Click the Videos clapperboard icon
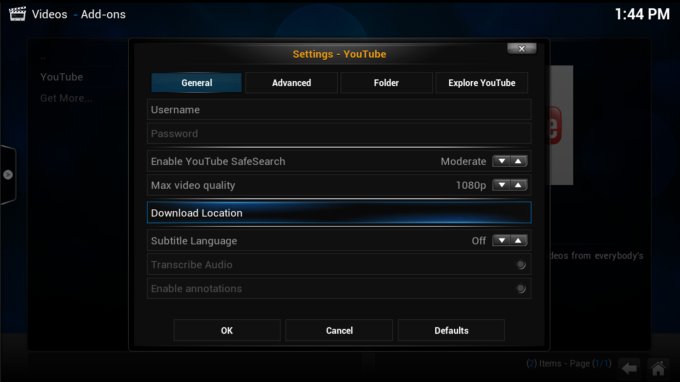 (x=17, y=14)
